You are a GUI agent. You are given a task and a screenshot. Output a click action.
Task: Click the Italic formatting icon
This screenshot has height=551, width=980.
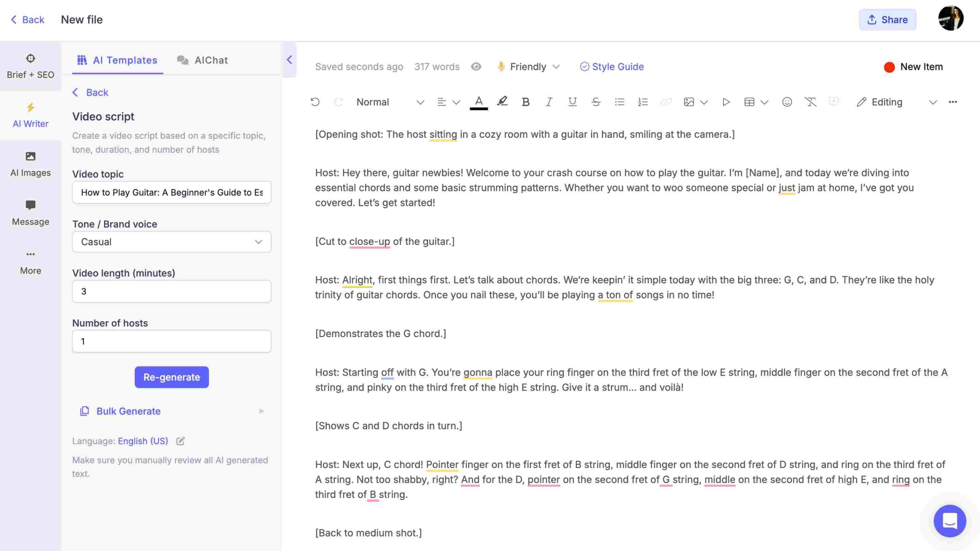coord(549,102)
